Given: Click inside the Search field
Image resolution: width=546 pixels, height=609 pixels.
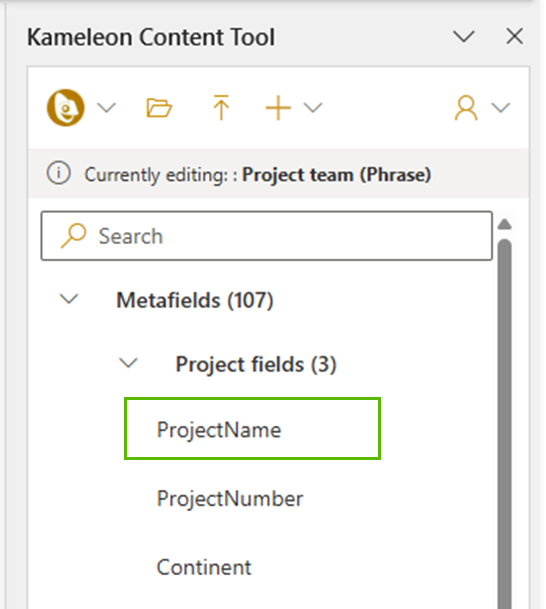Looking at the screenshot, I should click(x=267, y=236).
